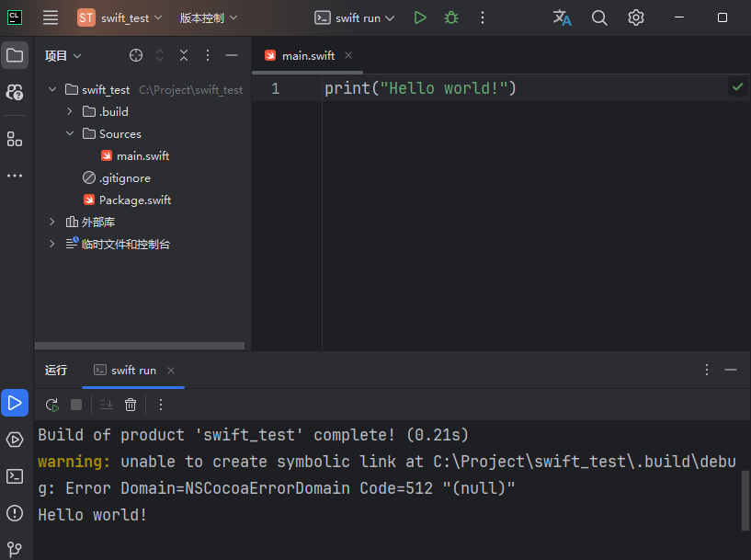Clear the run console with trash icon
751x560 pixels.
[130, 404]
